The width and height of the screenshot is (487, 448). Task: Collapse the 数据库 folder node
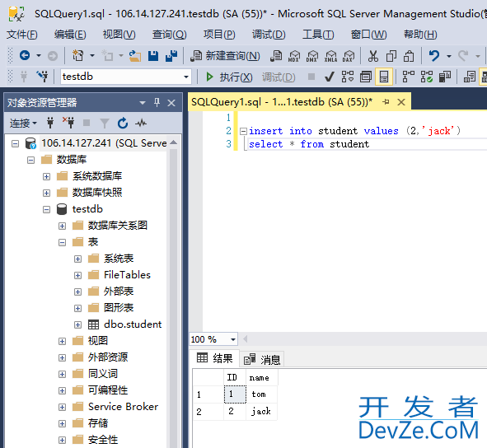tap(30, 161)
